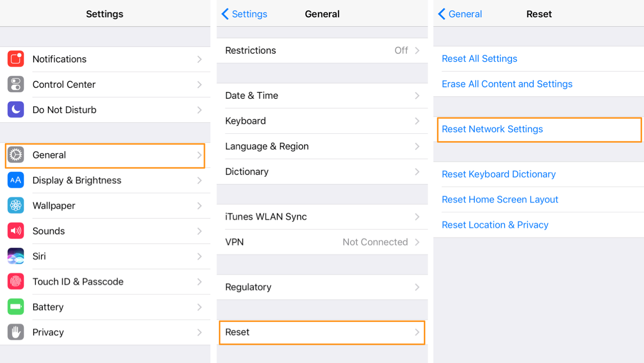Click the Control Center icon
Viewport: 644px width, 363px height.
(15, 84)
